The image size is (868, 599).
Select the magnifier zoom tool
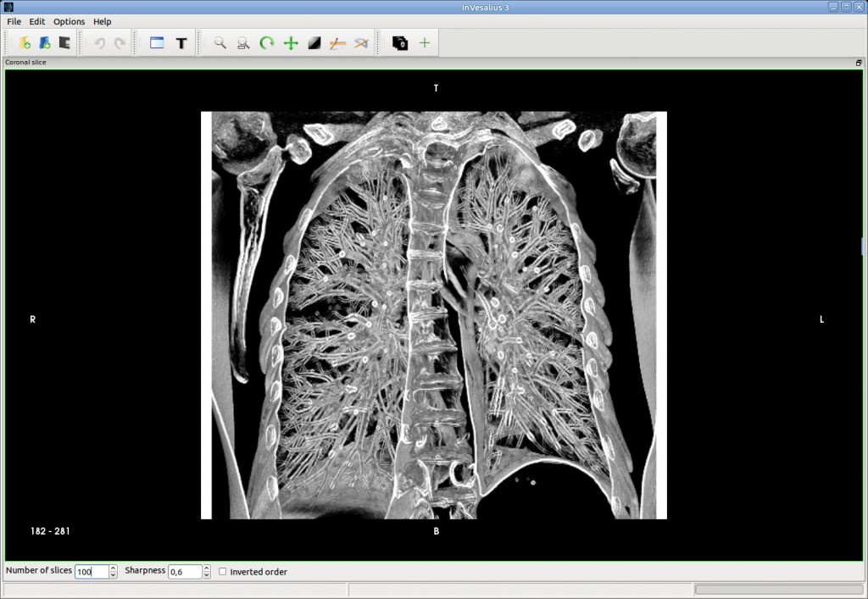220,43
